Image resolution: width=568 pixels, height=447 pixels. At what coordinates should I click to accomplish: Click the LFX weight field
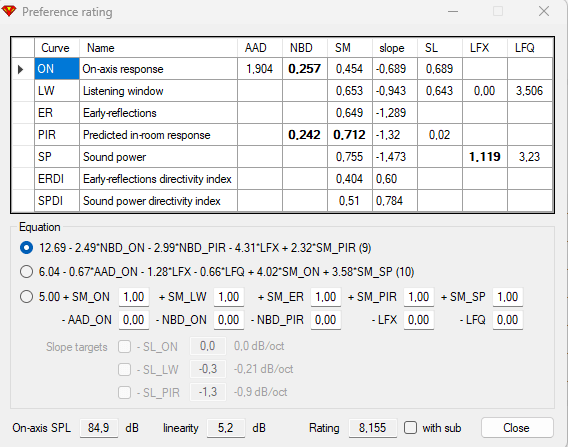tap(419, 320)
